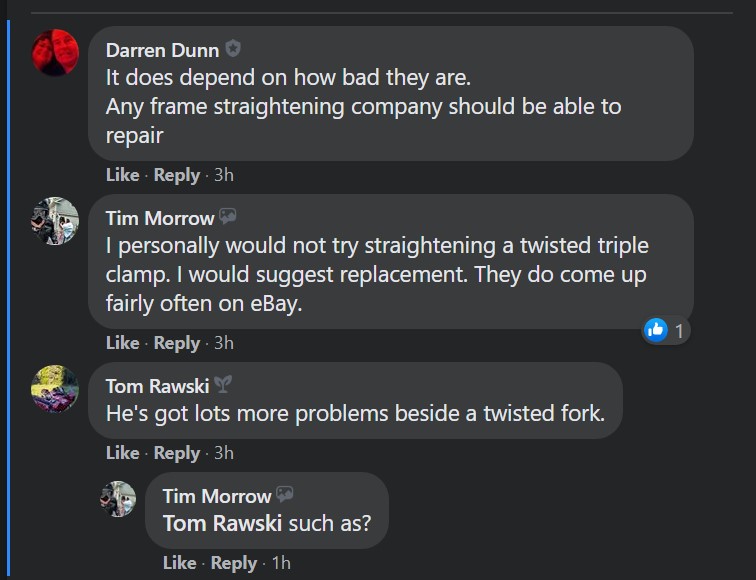Like the 'such as?' reply
Image resolution: width=756 pixels, height=580 pixels.
pos(179,563)
